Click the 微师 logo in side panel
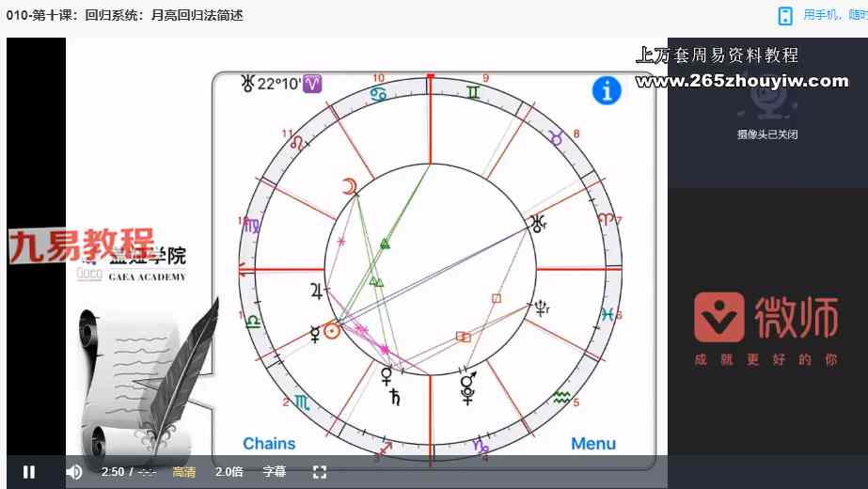 (x=766, y=318)
